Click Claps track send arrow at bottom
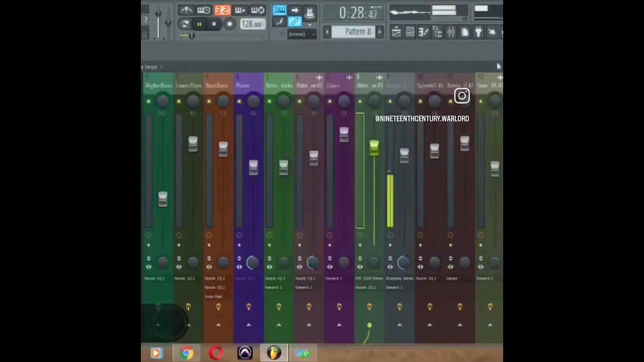The image size is (644, 362). (x=339, y=325)
